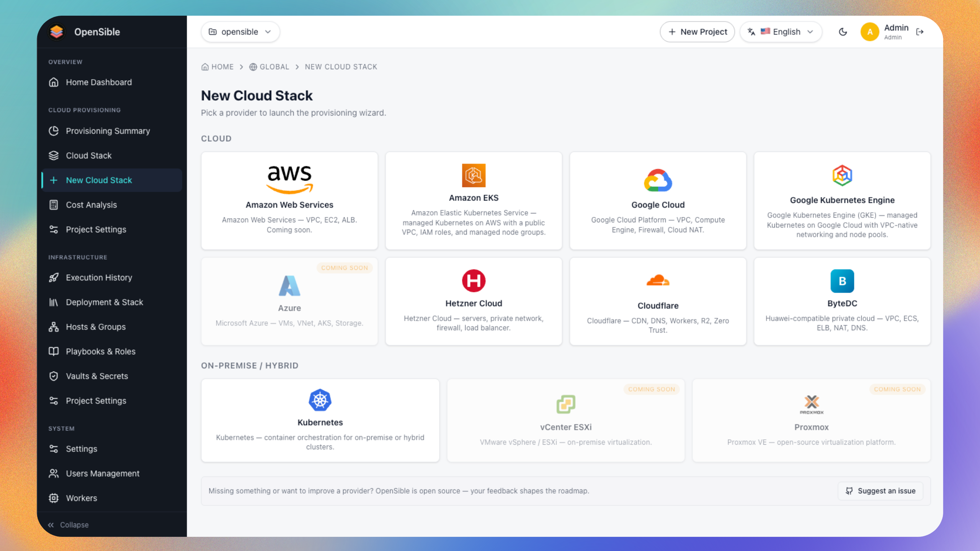The height and width of the screenshot is (551, 980).
Task: Select the Kubernetes wheel icon
Action: click(x=320, y=400)
